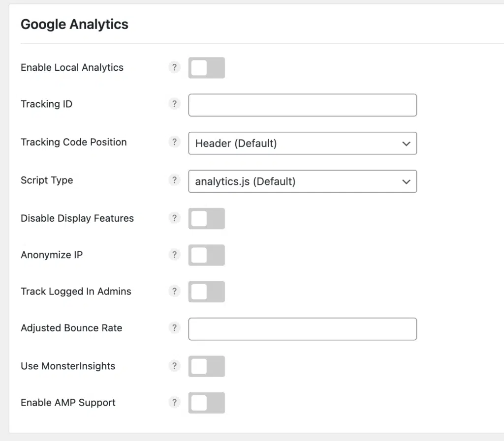Toggle the Anonymize IP switch
The image size is (504, 441).
click(206, 255)
